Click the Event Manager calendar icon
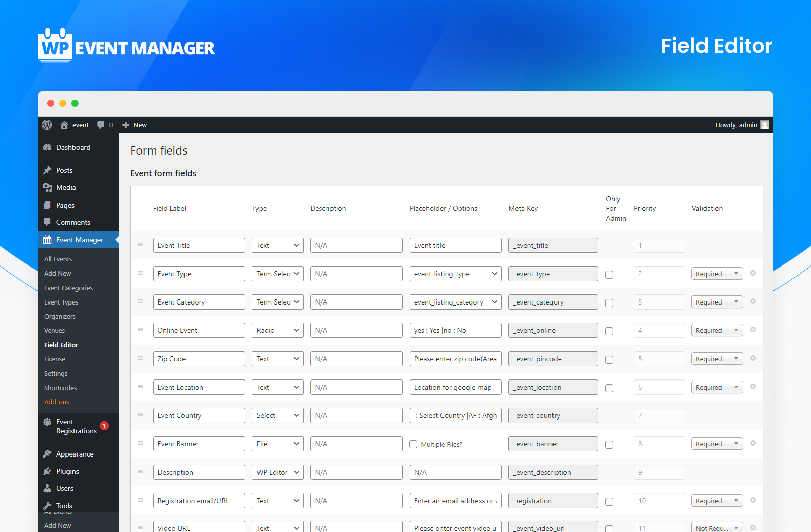This screenshot has width=811, height=532. 47,240
